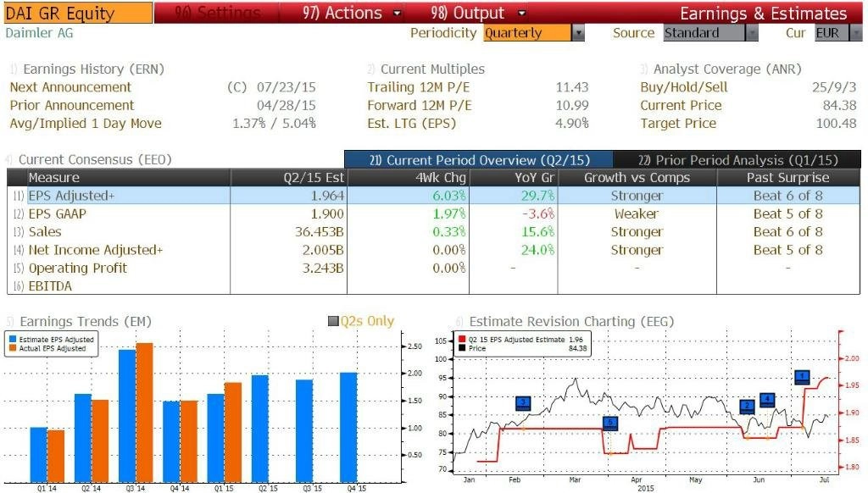
Task: Click the DAI GR Equity ticker box
Action: (x=78, y=14)
